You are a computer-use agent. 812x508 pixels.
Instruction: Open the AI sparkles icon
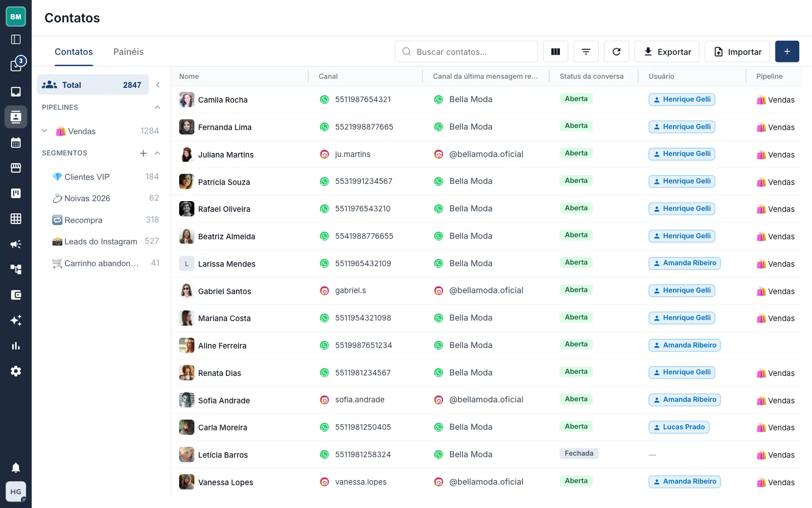pos(16,320)
